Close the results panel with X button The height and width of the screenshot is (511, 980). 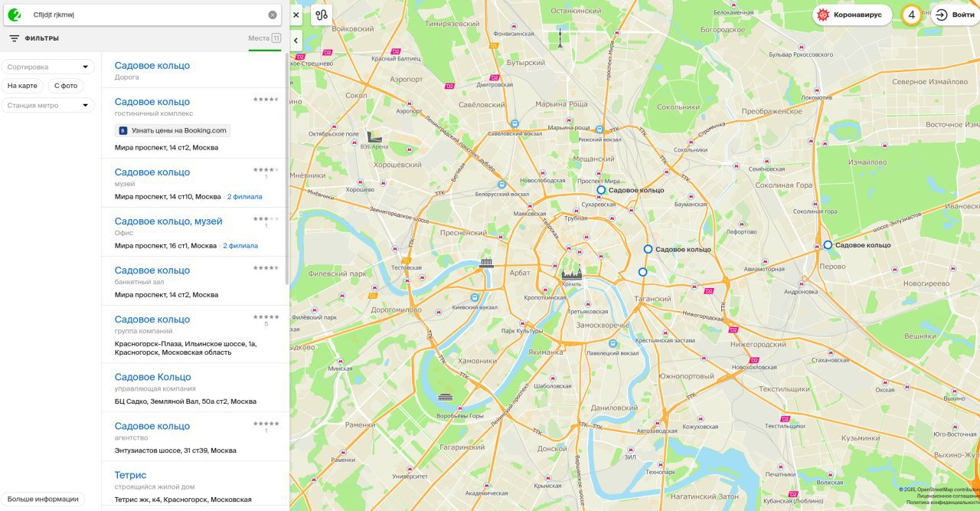coord(296,15)
